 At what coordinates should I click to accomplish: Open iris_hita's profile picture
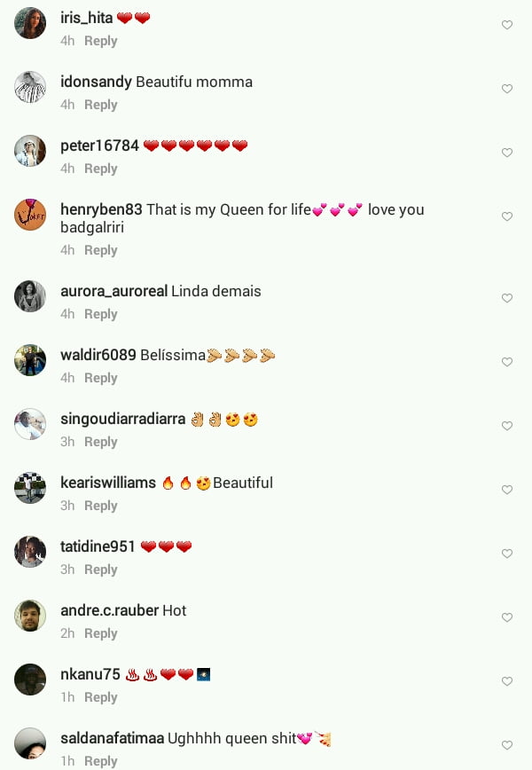coord(30,23)
